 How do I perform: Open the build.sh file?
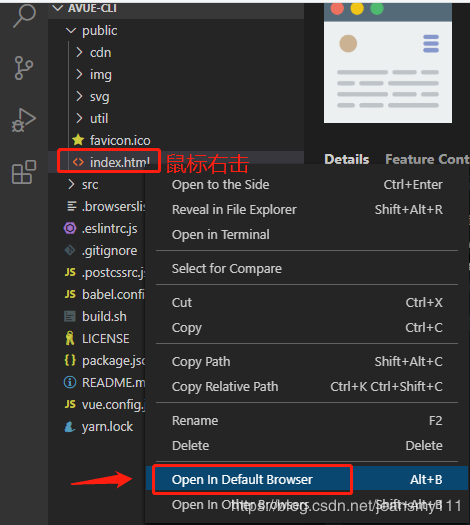[x=104, y=316]
